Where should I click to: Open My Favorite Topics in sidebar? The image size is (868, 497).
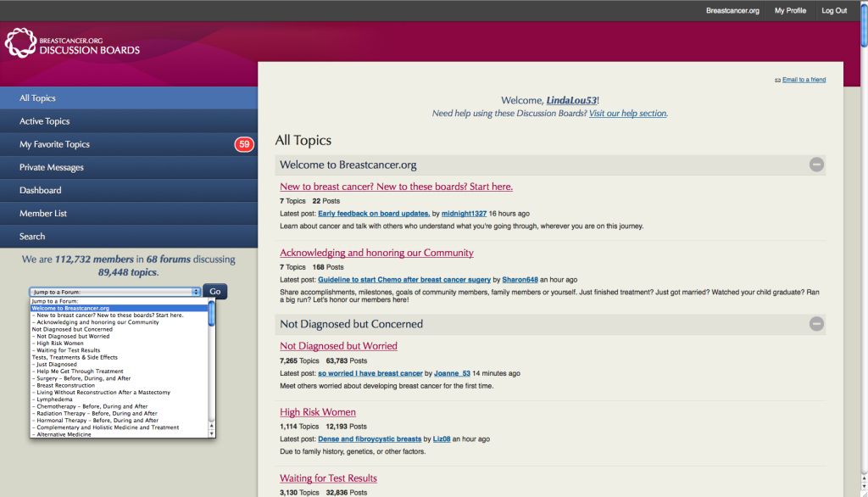(x=129, y=144)
